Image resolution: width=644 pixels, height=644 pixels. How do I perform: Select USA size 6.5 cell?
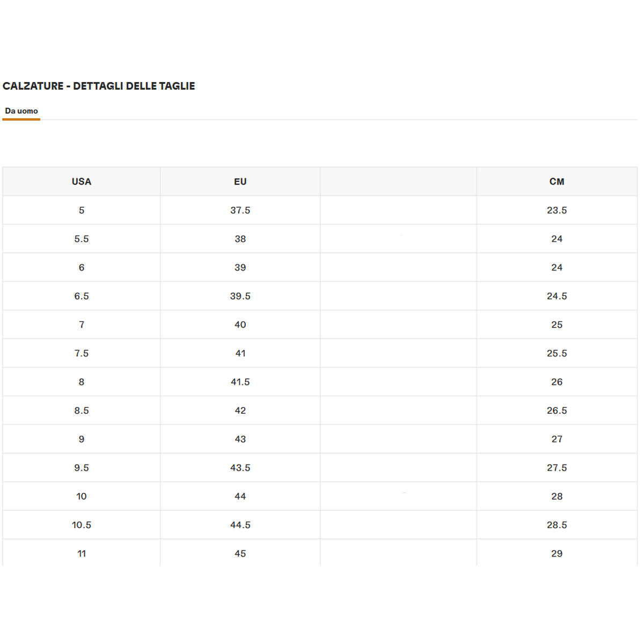[x=82, y=296]
